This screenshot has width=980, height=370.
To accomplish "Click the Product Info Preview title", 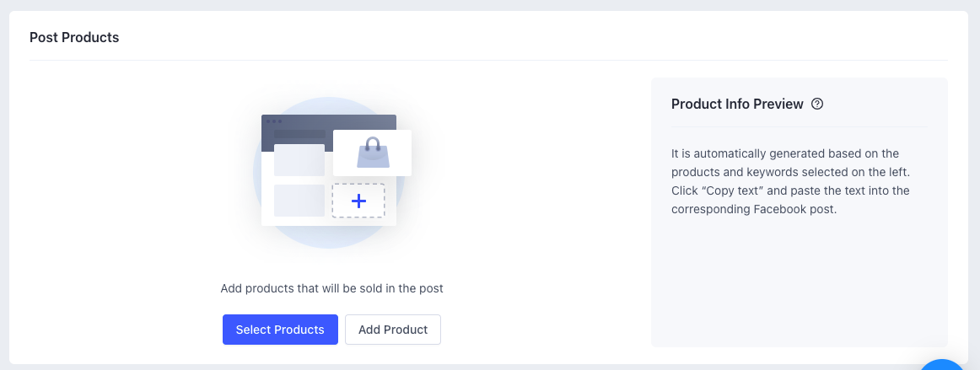I will [737, 105].
